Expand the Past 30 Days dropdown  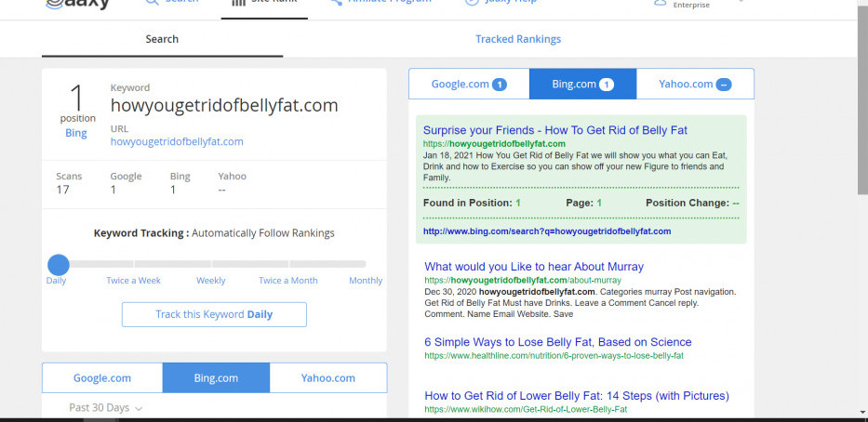(105, 408)
